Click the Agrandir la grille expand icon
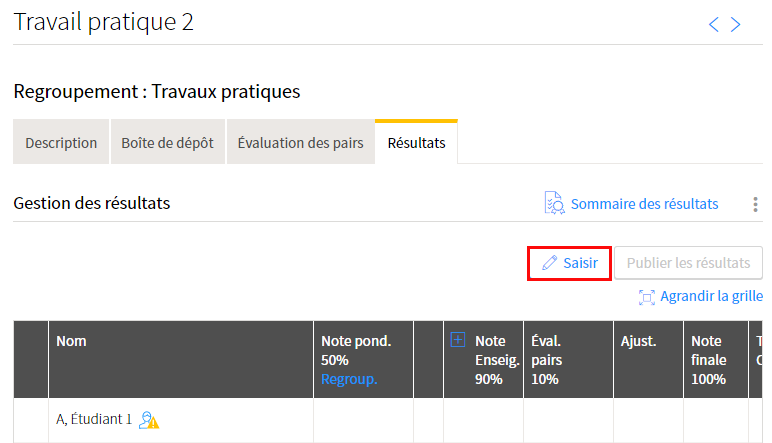 pos(647,296)
